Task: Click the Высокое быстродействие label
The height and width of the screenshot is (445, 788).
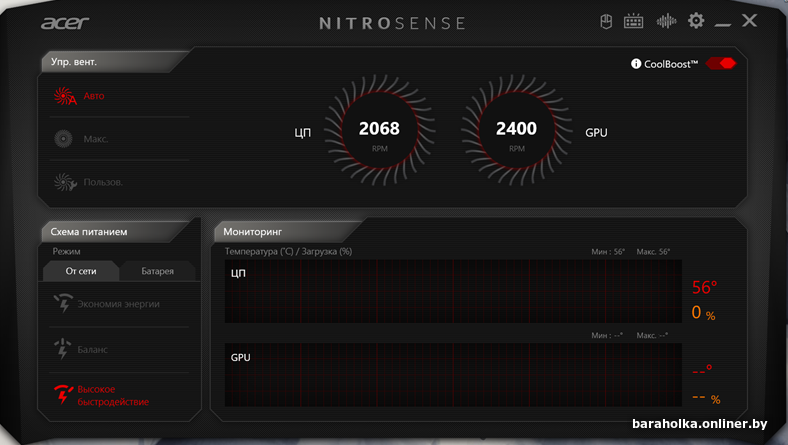Action: click(x=113, y=396)
